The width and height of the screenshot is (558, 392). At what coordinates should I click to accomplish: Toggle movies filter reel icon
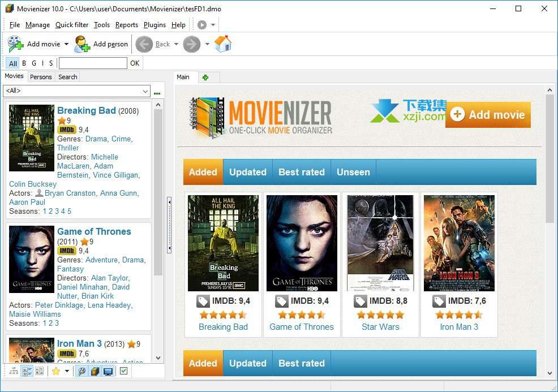tap(82, 372)
